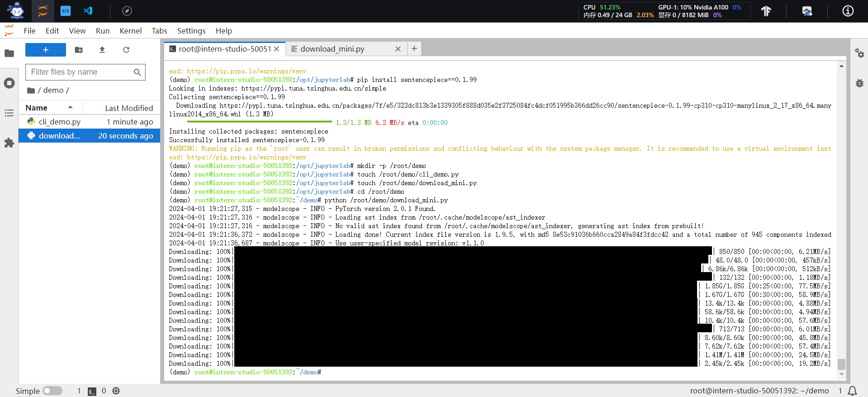This screenshot has width=868, height=397.
Task: Switch to the download_mini.py tab
Action: click(x=332, y=49)
